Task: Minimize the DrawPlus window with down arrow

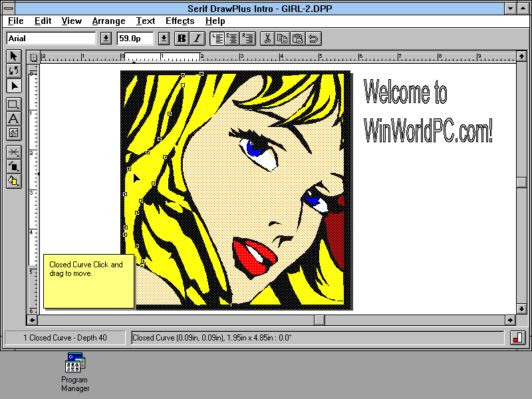Action: [x=510, y=8]
